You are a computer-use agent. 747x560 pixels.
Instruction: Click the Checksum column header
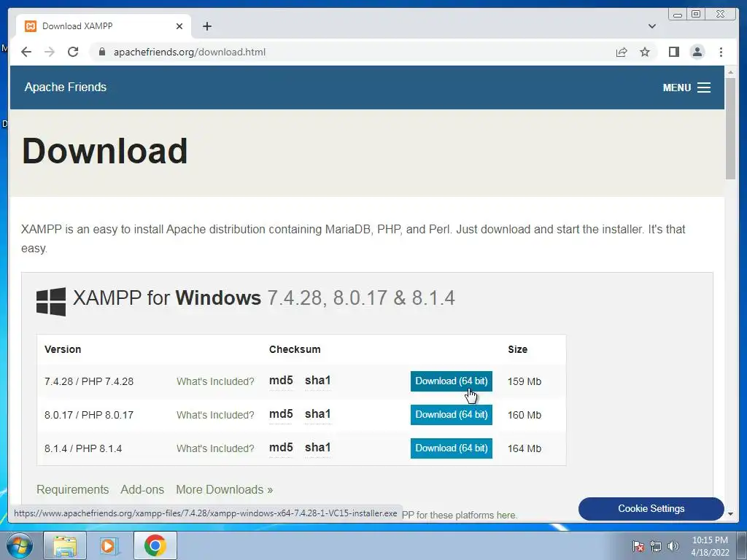point(295,349)
